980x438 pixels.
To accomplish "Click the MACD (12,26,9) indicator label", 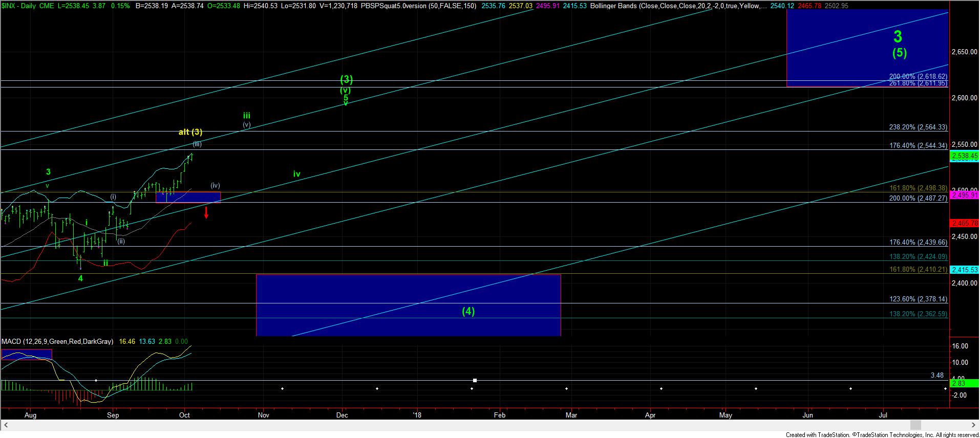I will pos(57,341).
